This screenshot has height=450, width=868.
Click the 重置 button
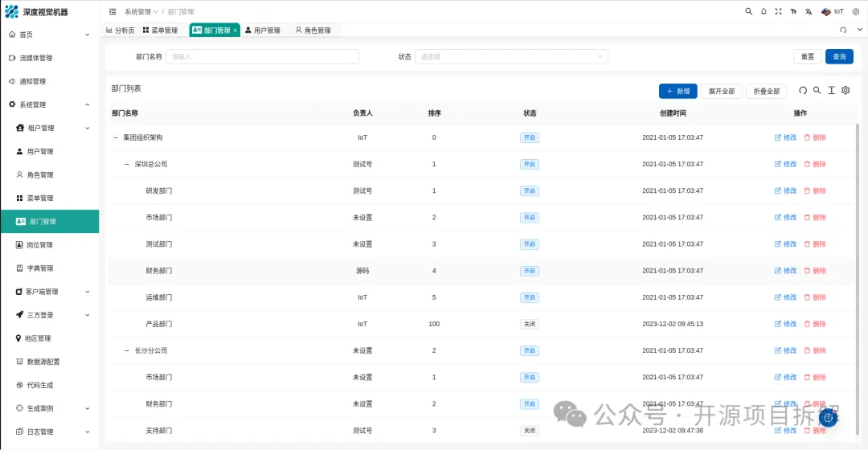(x=808, y=56)
